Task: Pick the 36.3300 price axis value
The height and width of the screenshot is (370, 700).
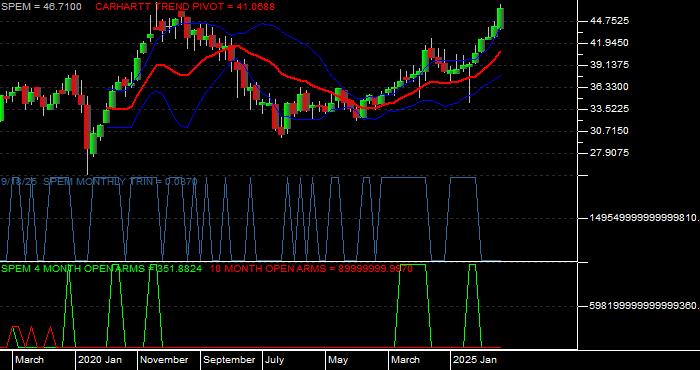Action: (609, 87)
